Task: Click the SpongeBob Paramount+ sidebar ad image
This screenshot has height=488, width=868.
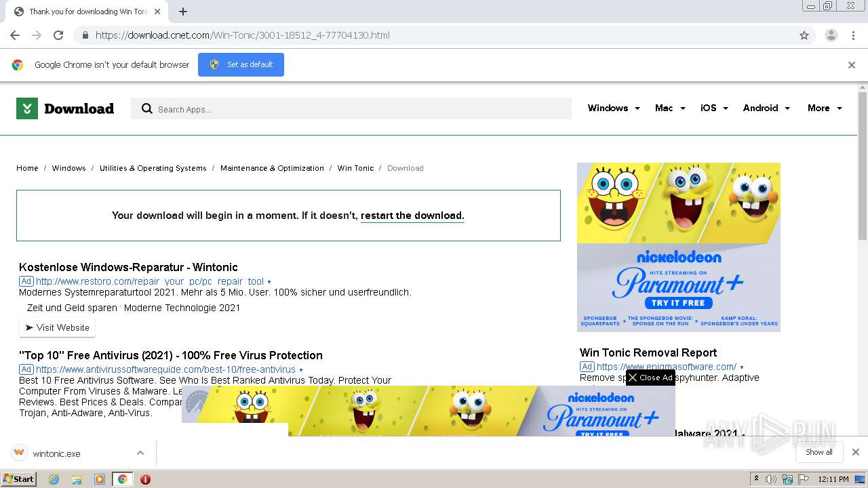Action: 679,247
